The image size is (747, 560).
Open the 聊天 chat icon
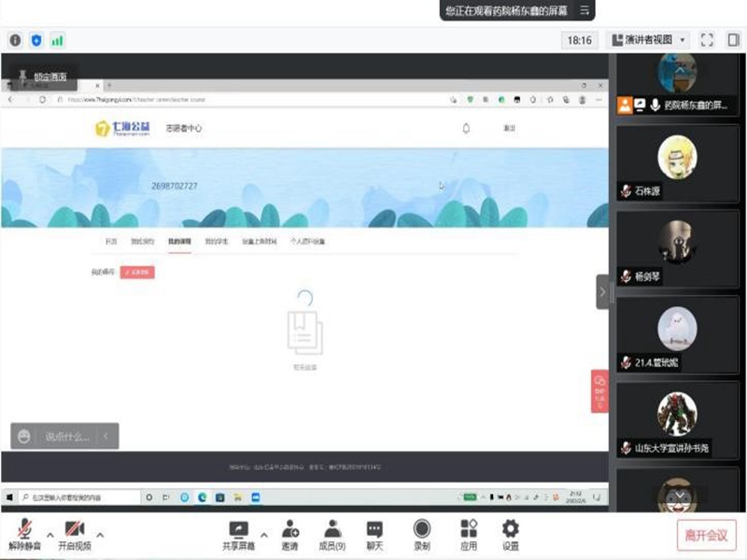click(374, 534)
